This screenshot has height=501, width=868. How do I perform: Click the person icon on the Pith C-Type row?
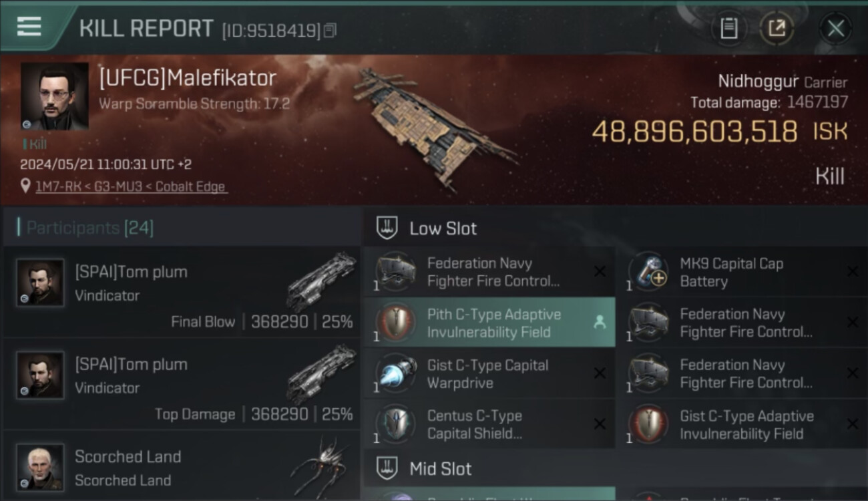600,323
